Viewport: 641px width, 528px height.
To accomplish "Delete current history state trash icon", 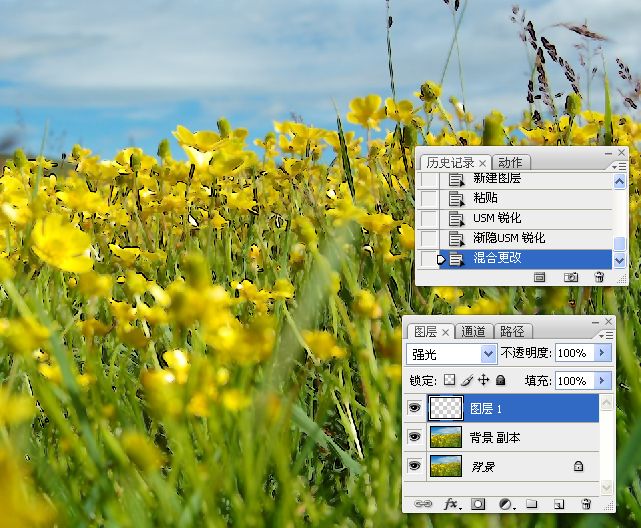I will 599,277.
